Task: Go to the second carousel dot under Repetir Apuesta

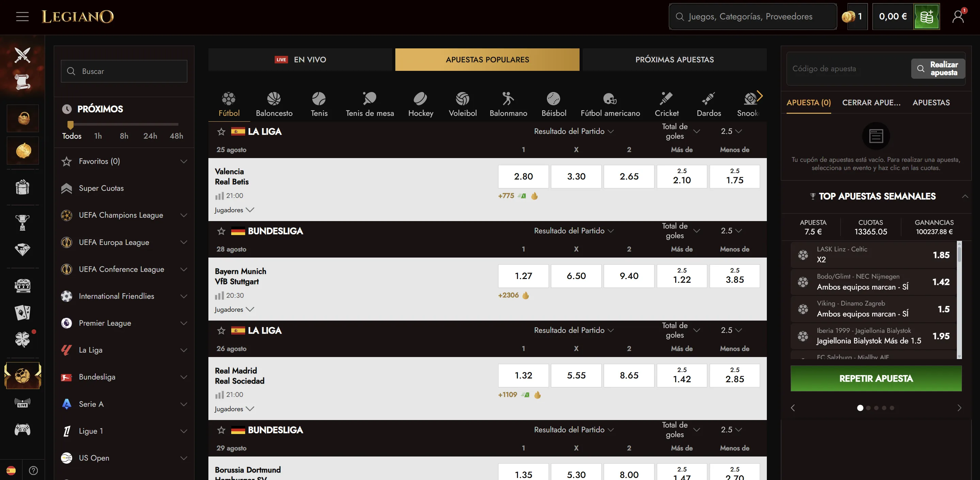Action: point(868,408)
